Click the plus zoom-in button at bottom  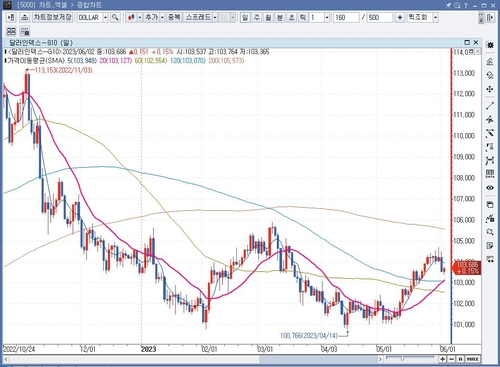pos(443,359)
